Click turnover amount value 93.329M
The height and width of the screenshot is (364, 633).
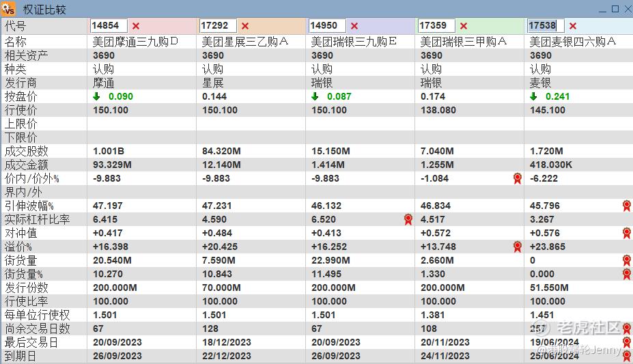tap(112, 165)
